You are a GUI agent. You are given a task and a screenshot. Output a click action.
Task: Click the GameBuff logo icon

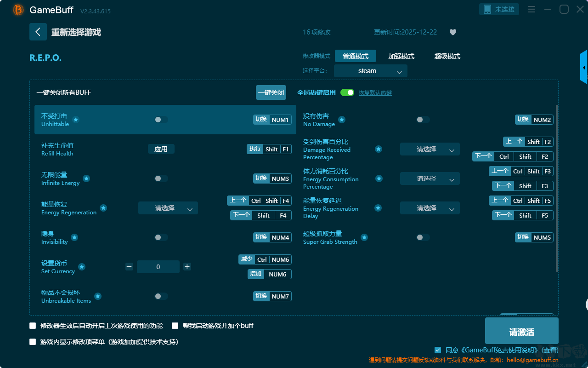pos(18,10)
